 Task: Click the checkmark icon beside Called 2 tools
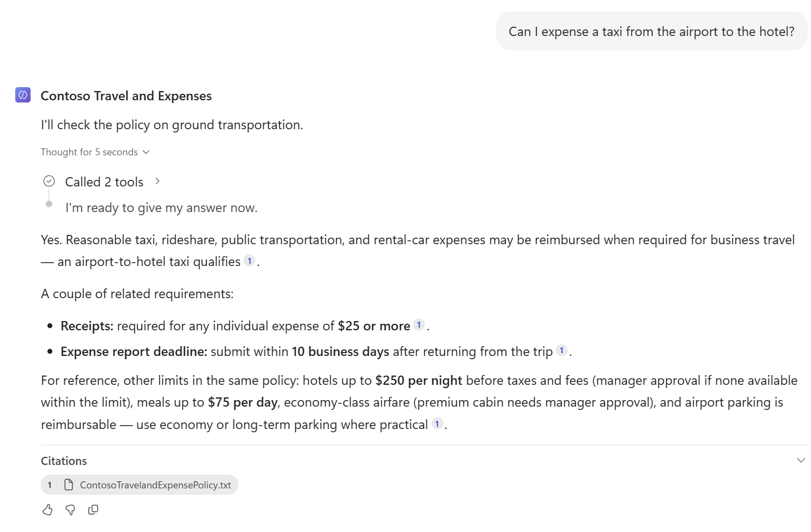coord(49,181)
